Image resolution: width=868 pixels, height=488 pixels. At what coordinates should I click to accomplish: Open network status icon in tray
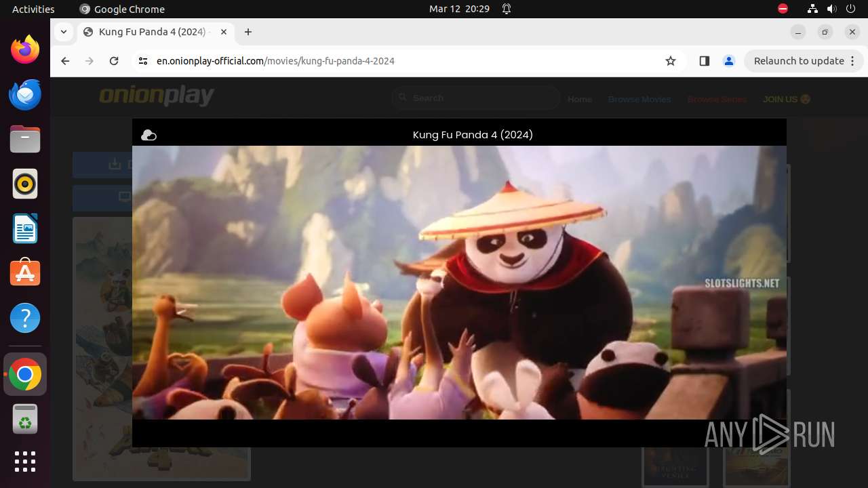(813, 9)
